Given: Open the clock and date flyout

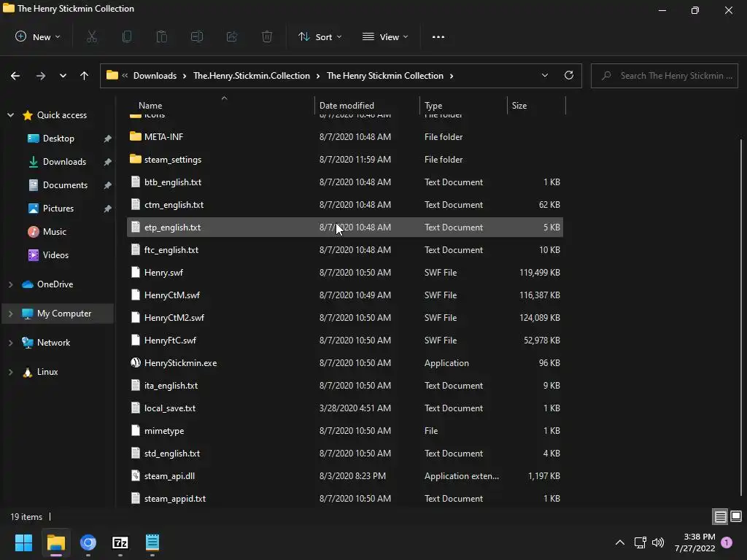Looking at the screenshot, I should (694, 542).
